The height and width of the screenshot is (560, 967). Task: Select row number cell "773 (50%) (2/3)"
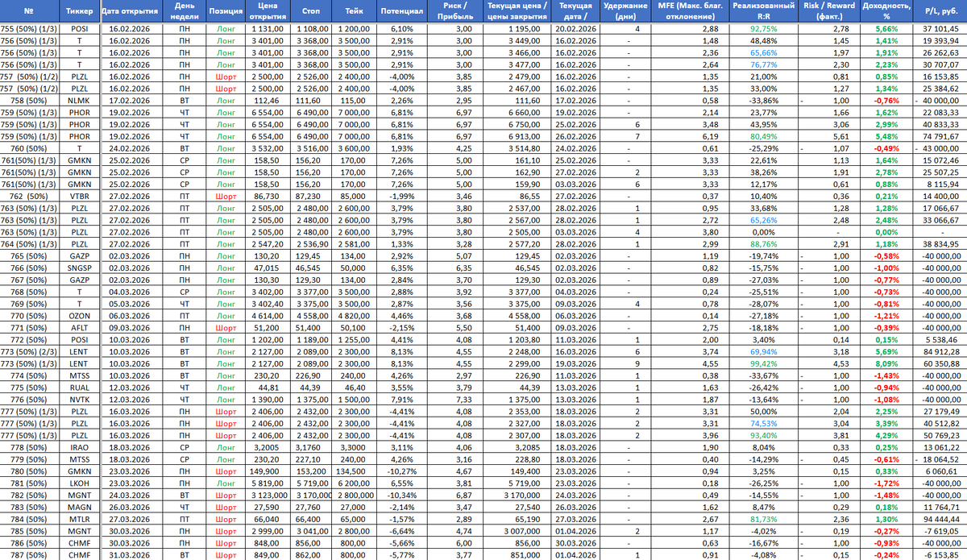(29, 352)
